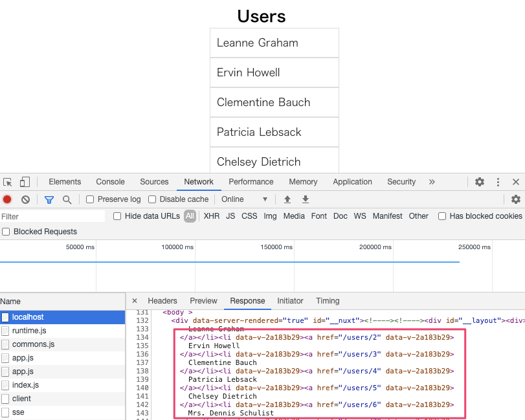The width and height of the screenshot is (525, 420).
Task: Click the network Filter text field
Action: (x=52, y=216)
